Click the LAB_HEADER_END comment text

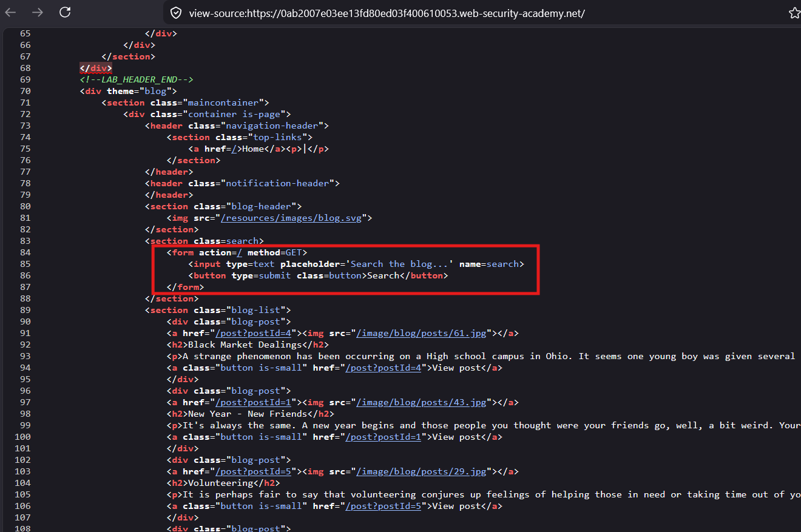click(x=137, y=79)
